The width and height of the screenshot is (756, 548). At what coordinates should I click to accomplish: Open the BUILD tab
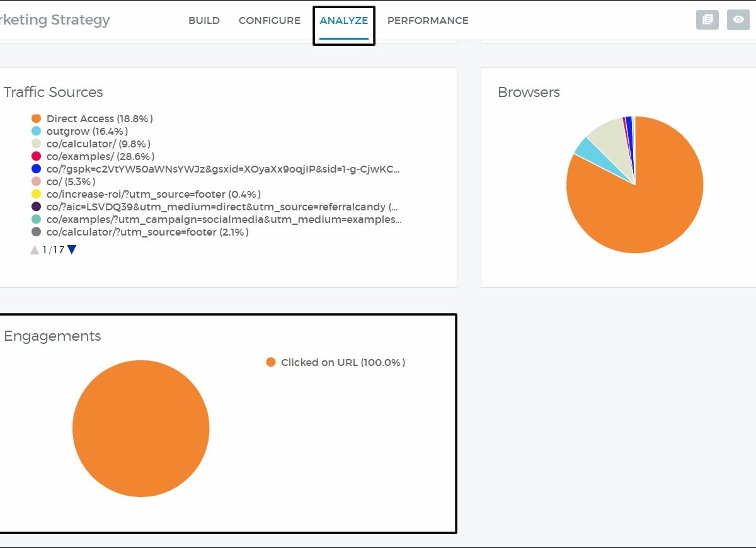point(203,20)
